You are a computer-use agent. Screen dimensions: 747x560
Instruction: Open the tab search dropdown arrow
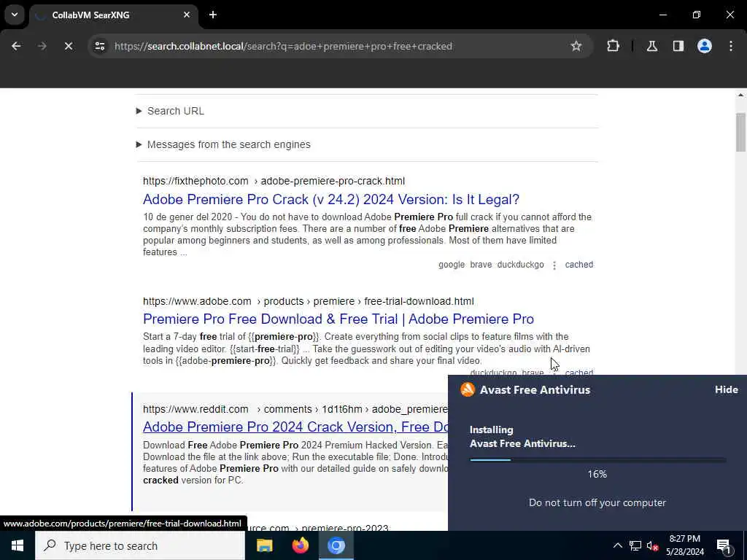point(15,15)
